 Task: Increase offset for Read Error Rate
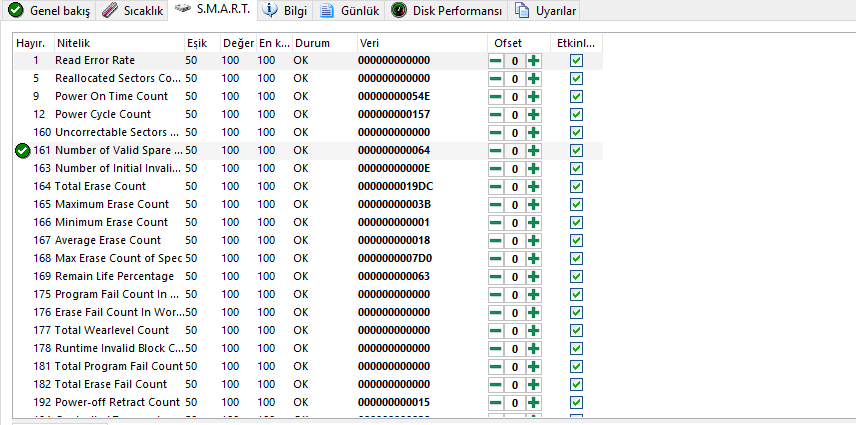pos(534,61)
